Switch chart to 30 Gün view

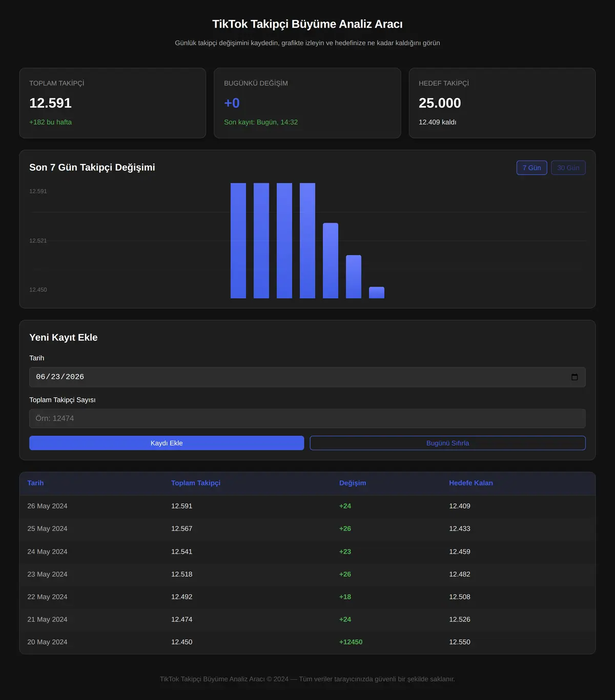(x=568, y=168)
